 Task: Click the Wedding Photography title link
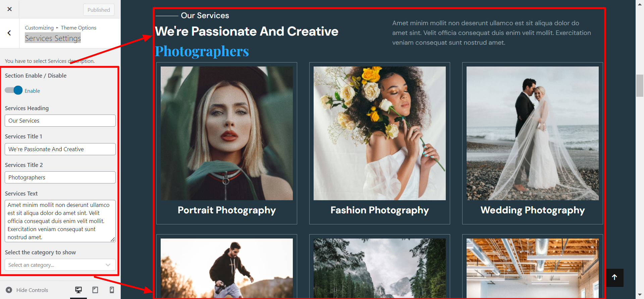click(532, 210)
